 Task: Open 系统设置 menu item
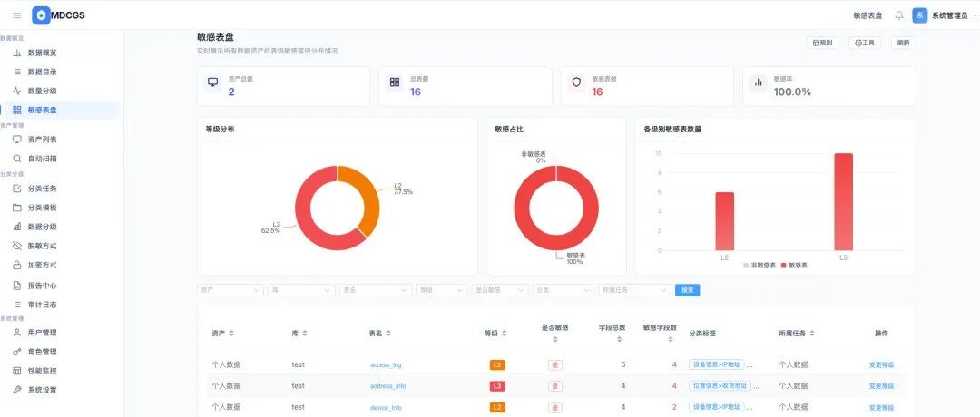click(x=42, y=390)
